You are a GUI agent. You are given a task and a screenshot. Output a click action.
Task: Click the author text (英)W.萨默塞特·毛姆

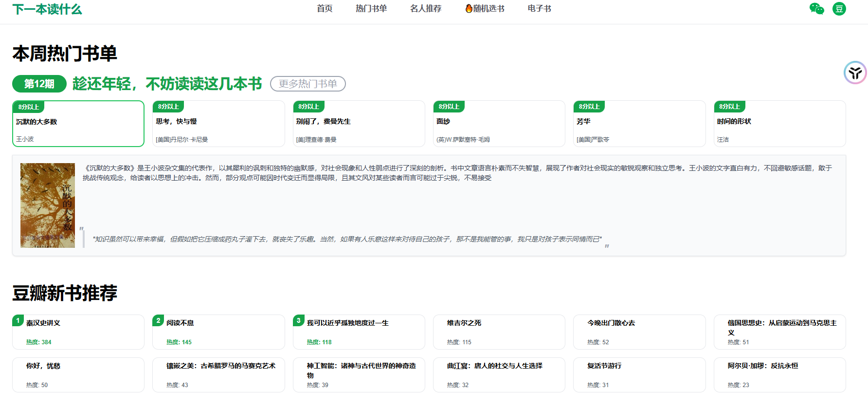[x=463, y=140]
